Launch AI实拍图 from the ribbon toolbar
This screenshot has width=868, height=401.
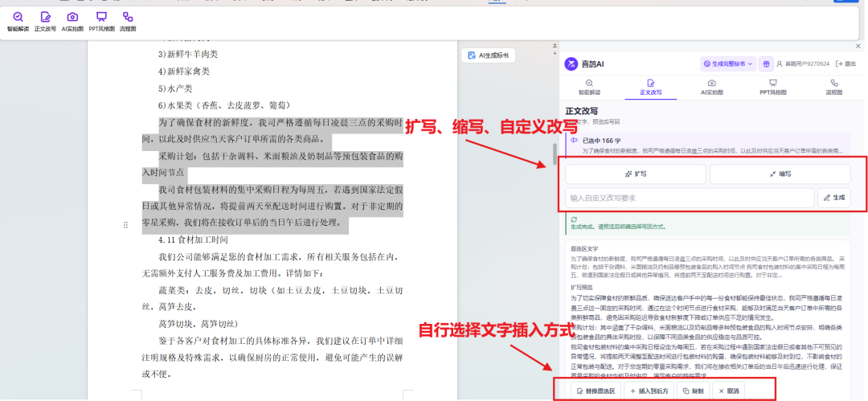pyautogui.click(x=72, y=21)
